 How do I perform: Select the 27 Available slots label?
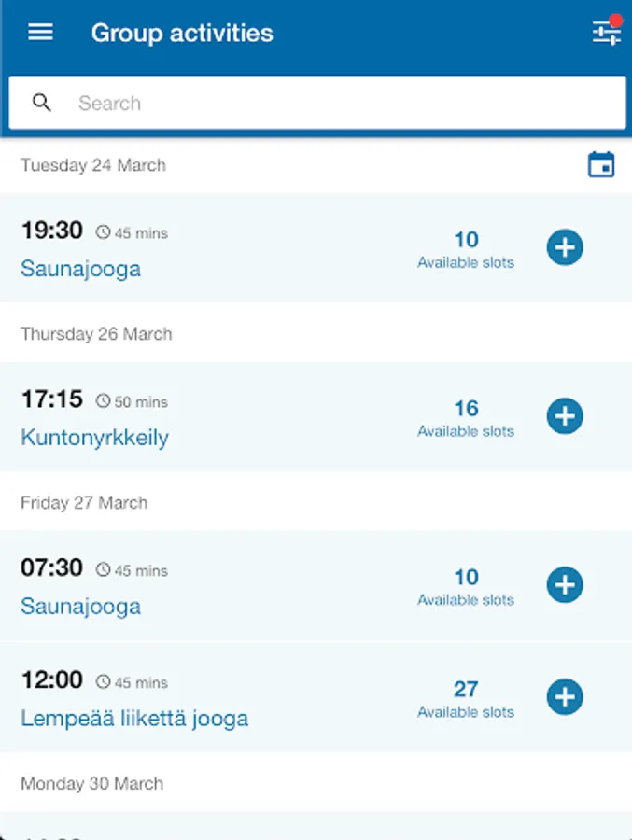point(466,698)
